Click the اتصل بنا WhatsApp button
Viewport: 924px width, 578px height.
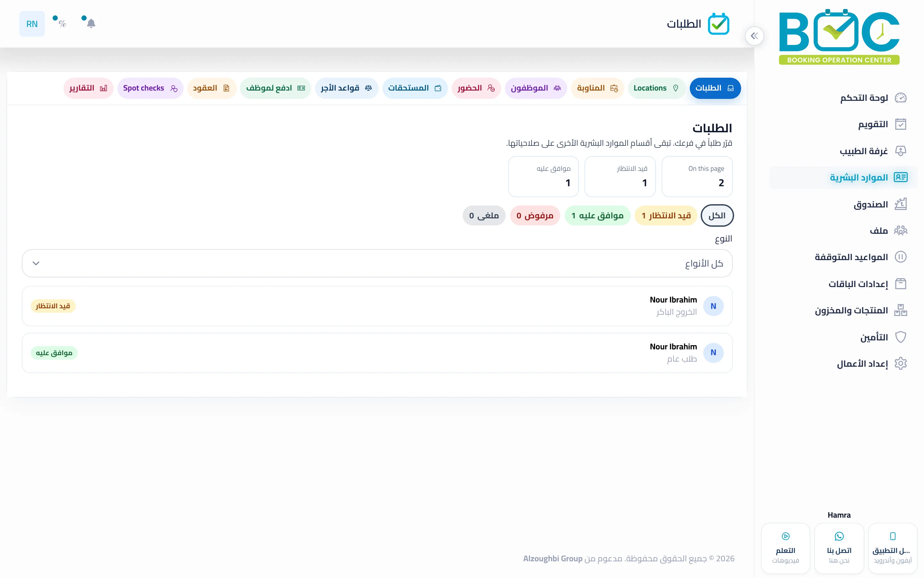pos(839,548)
